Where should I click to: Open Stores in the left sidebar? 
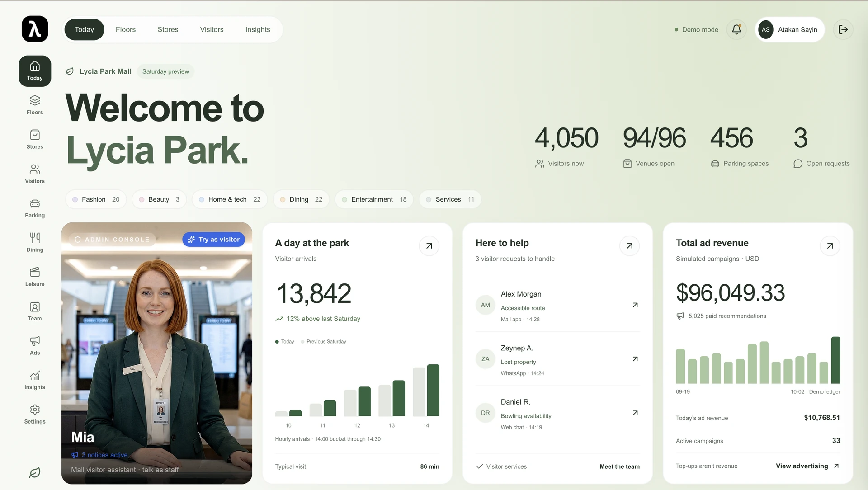[x=35, y=139]
